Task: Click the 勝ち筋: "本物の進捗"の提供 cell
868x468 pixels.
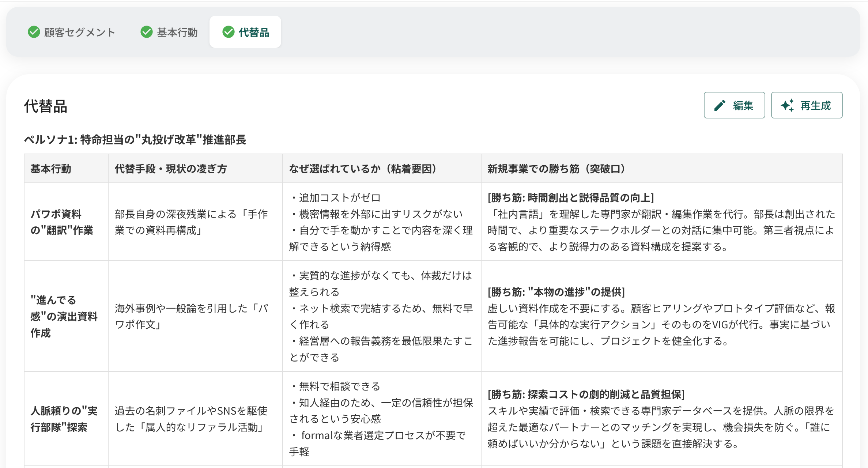Action: (556, 292)
